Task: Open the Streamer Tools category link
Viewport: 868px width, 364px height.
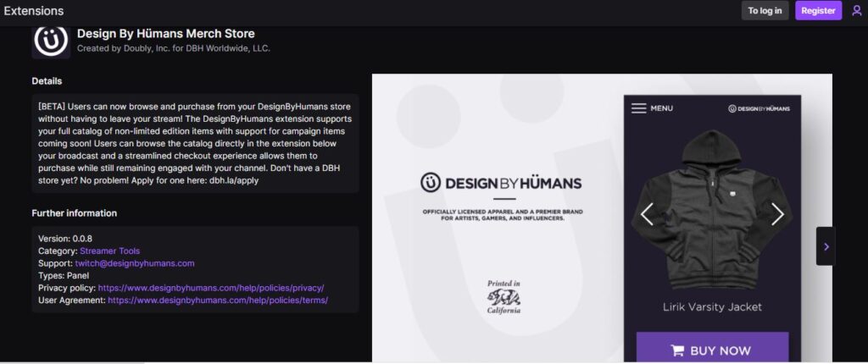Action: 110,251
